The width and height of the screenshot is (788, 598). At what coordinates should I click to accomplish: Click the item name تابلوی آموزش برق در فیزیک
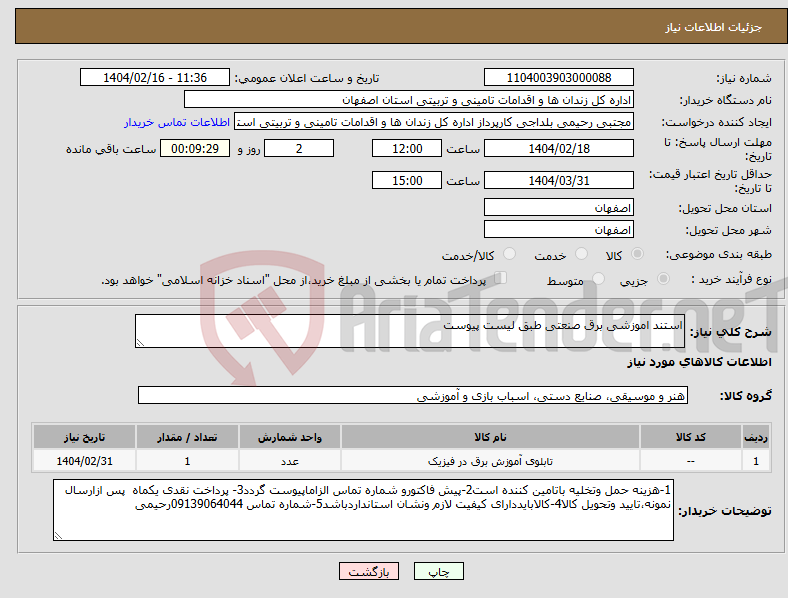(490, 461)
